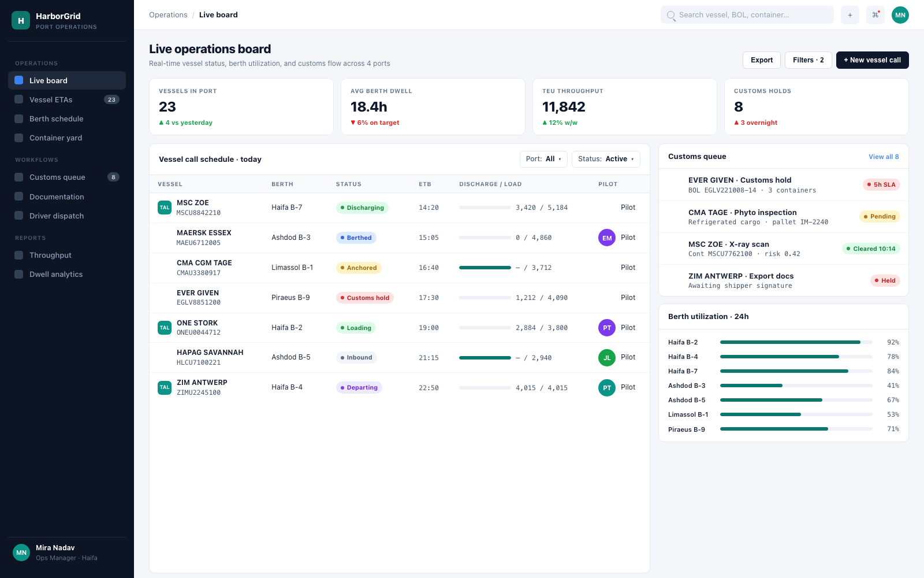Click the Driver dispatch sidebar icon
Screen dimensions: 924x578
tap(18, 216)
